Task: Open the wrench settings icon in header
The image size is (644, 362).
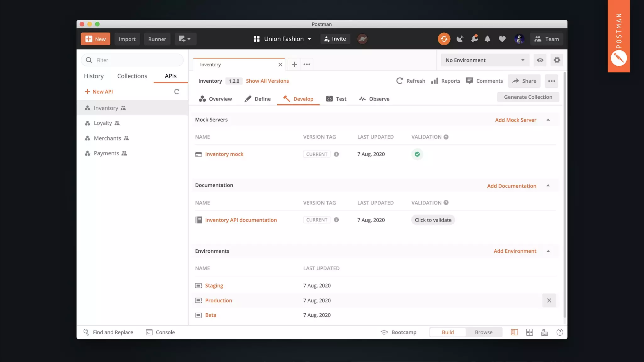Action: pos(474,39)
